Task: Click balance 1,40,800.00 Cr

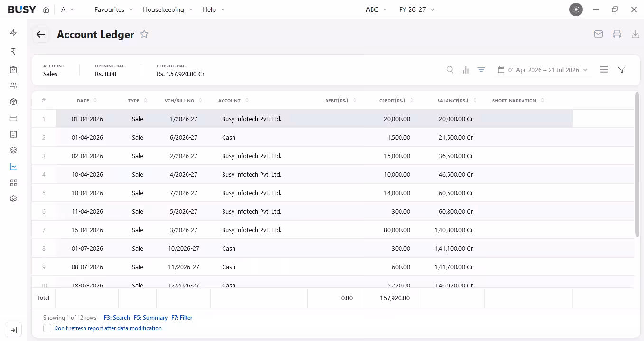Action: pyautogui.click(x=454, y=230)
